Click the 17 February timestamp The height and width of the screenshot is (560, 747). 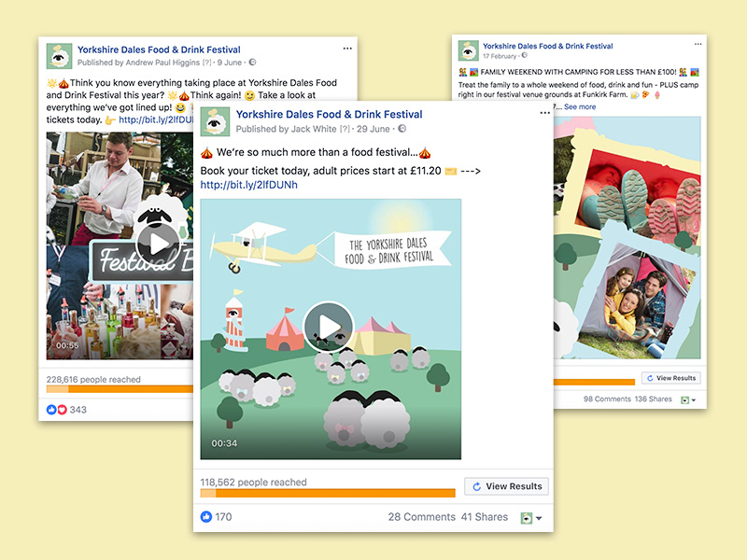[x=500, y=56]
